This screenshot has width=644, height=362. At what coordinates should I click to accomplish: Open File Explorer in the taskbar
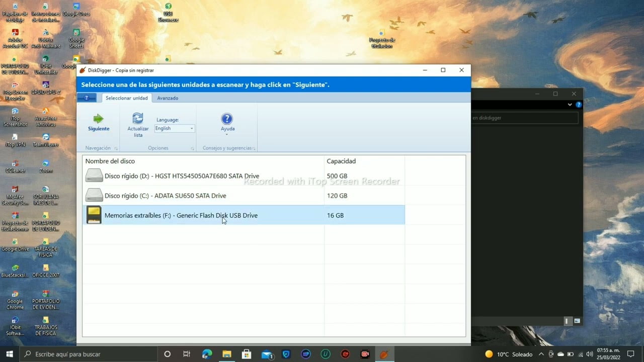227,354
